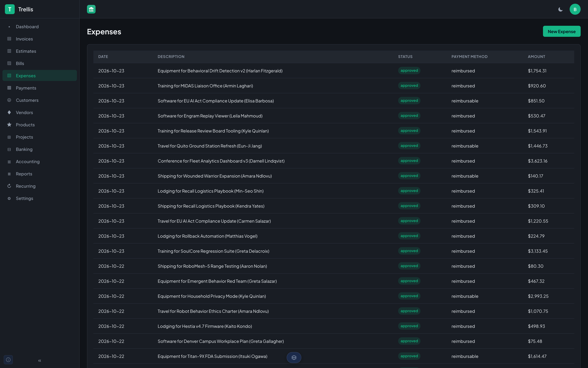The width and height of the screenshot is (588, 368).
Task: Create a New Expense
Action: point(561,31)
